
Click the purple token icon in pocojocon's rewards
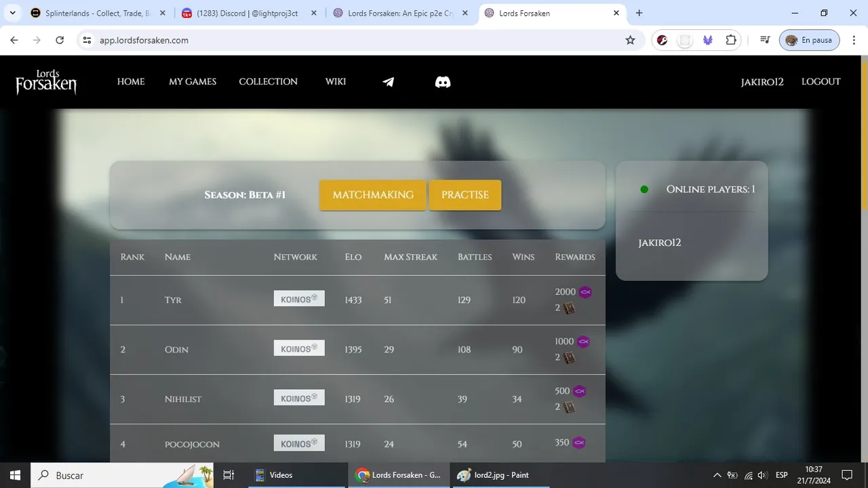pos(579,443)
